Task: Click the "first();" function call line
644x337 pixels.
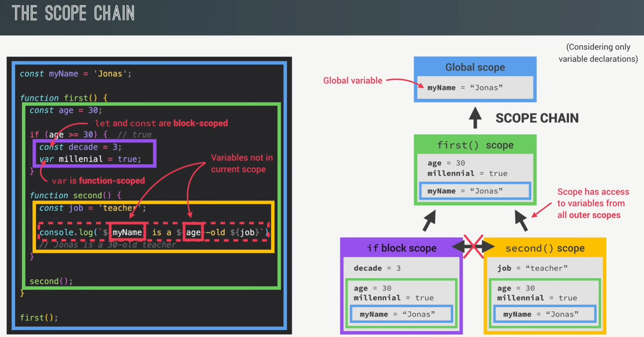Action: pos(39,318)
